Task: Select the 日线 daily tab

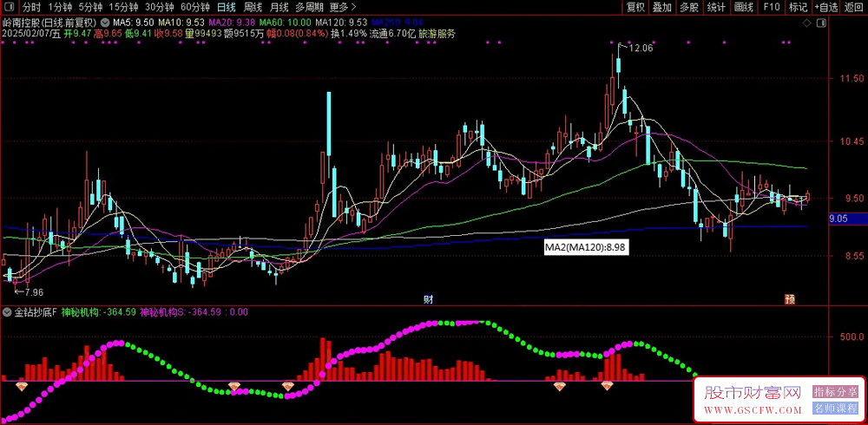Action: click(227, 7)
